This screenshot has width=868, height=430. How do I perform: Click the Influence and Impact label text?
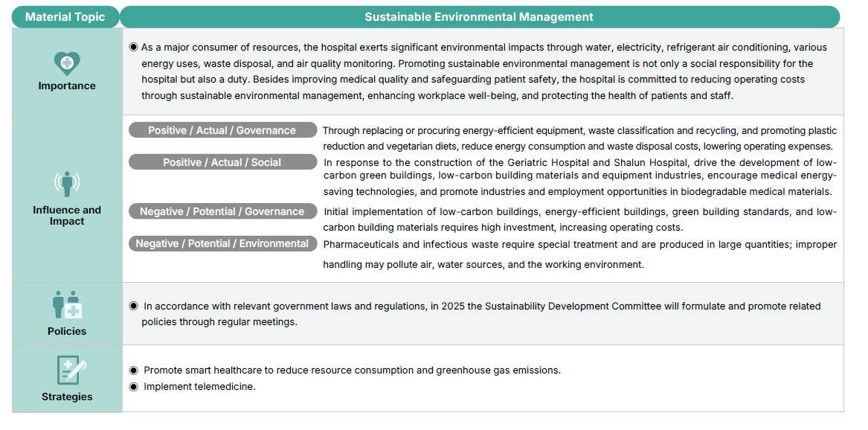[x=67, y=215]
